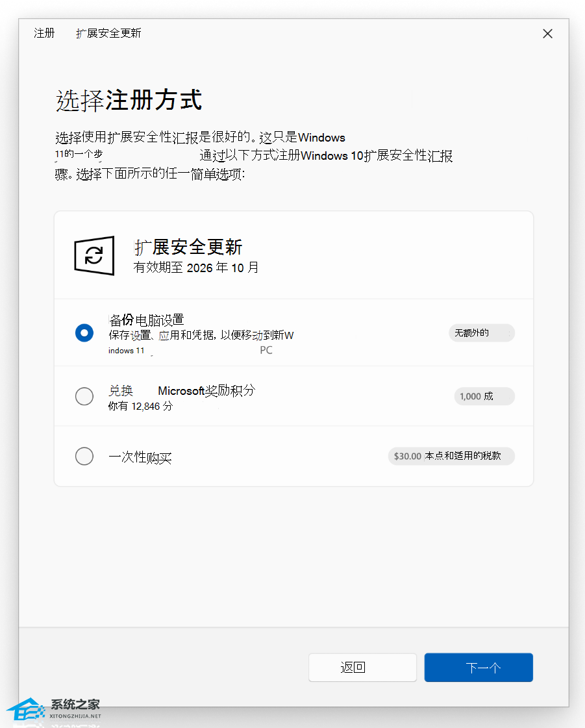This screenshot has height=728, width=585.
Task: Click the 1,000 积分 badge
Action: [484, 396]
